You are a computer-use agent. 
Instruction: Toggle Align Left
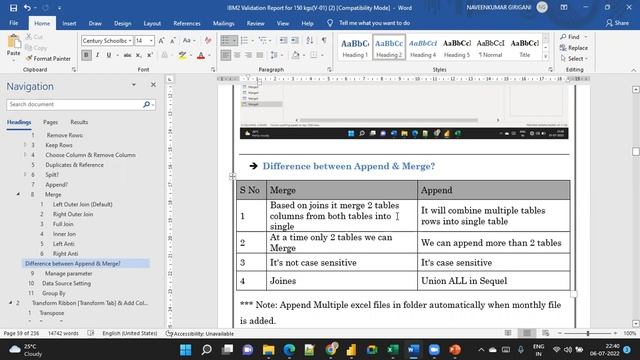click(x=226, y=55)
